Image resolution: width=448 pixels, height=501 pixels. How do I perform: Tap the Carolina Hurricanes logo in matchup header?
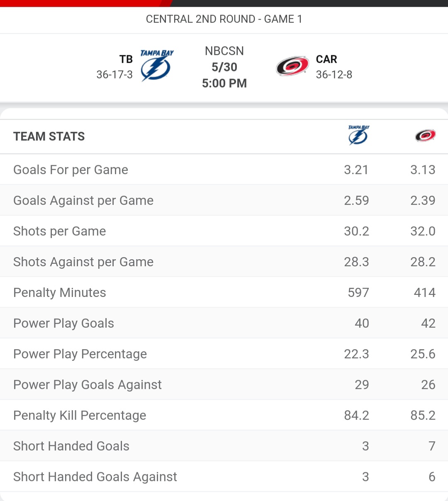point(292,66)
